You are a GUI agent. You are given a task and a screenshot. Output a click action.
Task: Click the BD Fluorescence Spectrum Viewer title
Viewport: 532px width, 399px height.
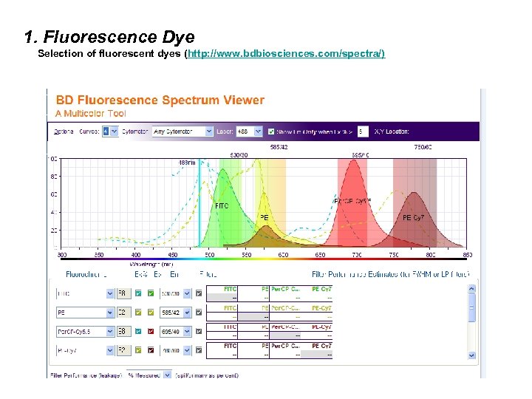[x=160, y=100]
